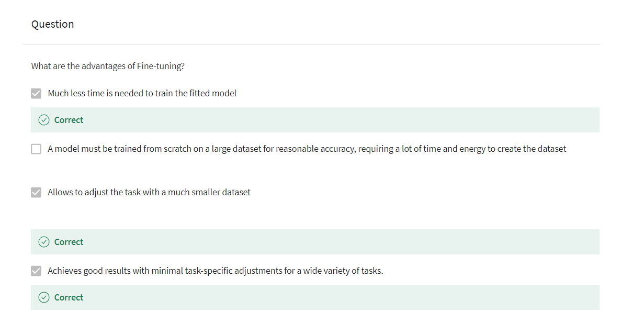Select label 'Achieves good results with minimal task-specific adjustments'

216,271
